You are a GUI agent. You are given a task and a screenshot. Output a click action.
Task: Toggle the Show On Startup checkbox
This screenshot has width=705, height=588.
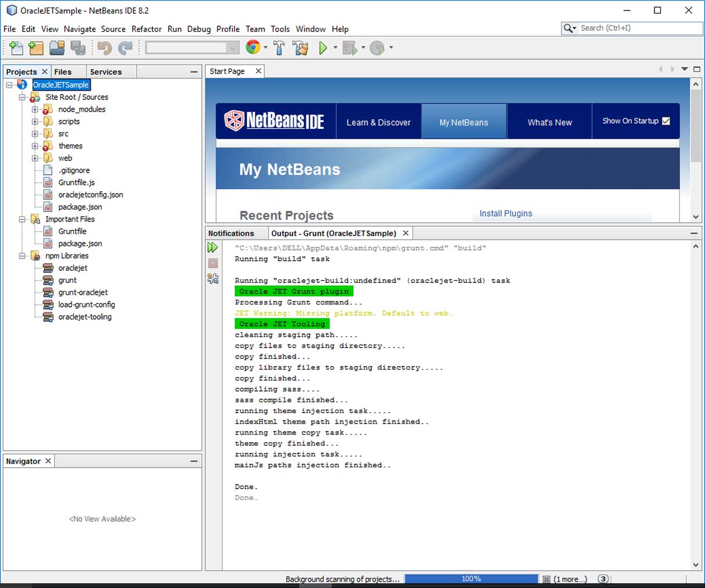(666, 121)
